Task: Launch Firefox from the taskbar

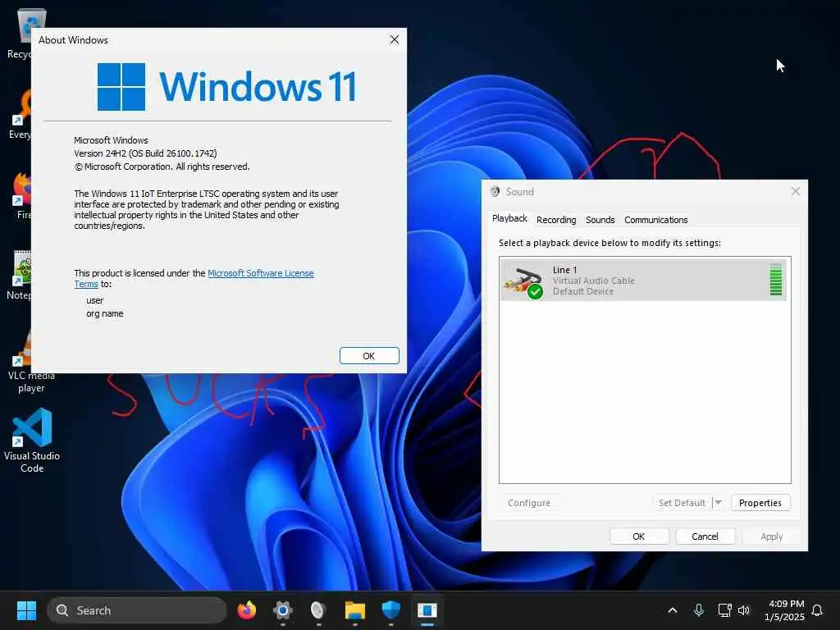Action: click(247, 610)
